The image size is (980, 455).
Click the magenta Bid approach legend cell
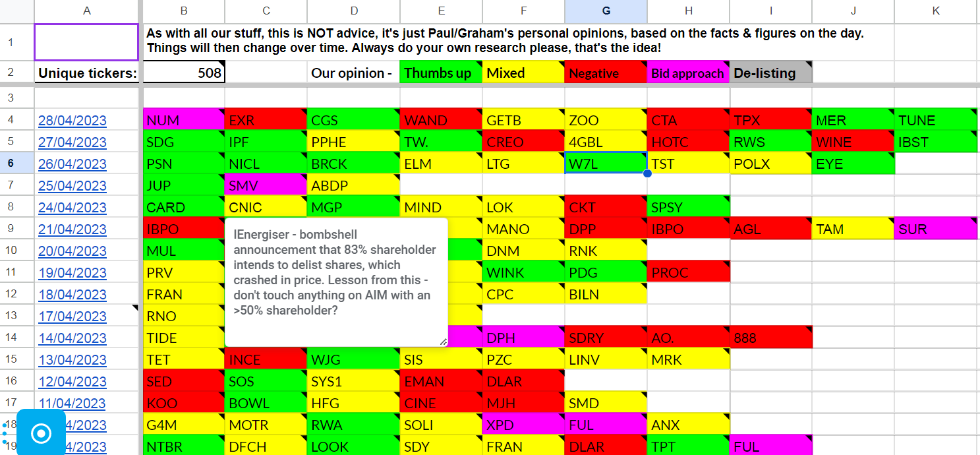[688, 73]
